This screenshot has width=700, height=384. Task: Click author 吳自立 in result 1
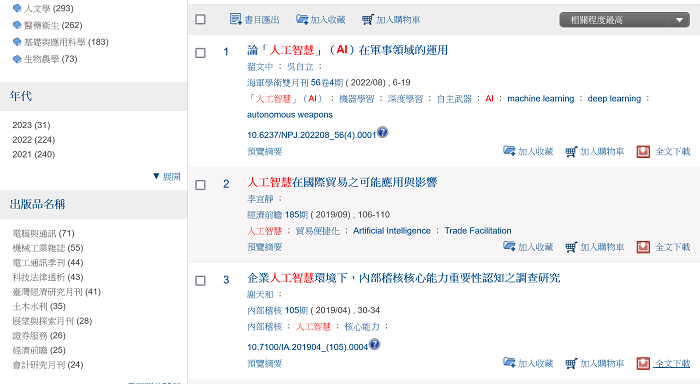[300, 67]
